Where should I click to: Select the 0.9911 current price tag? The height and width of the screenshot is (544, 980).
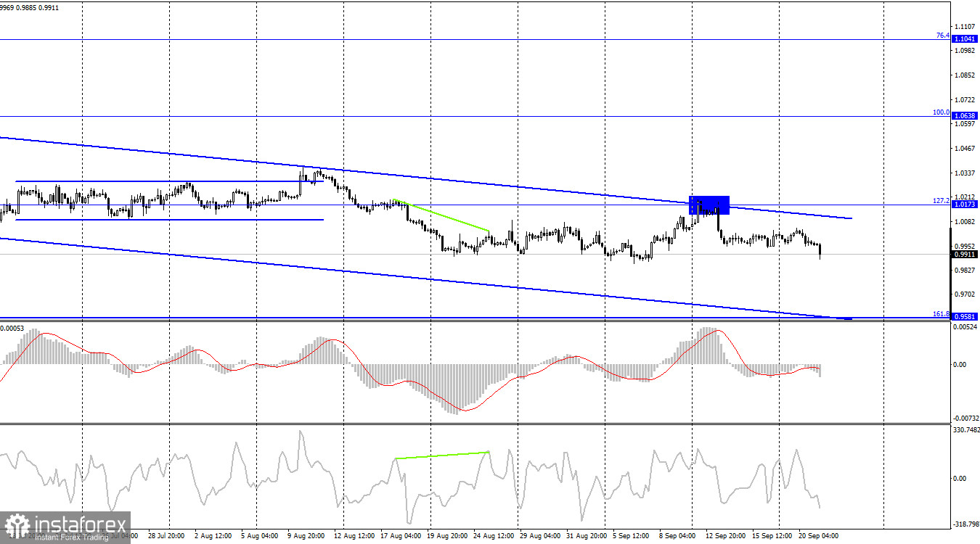[x=964, y=254]
